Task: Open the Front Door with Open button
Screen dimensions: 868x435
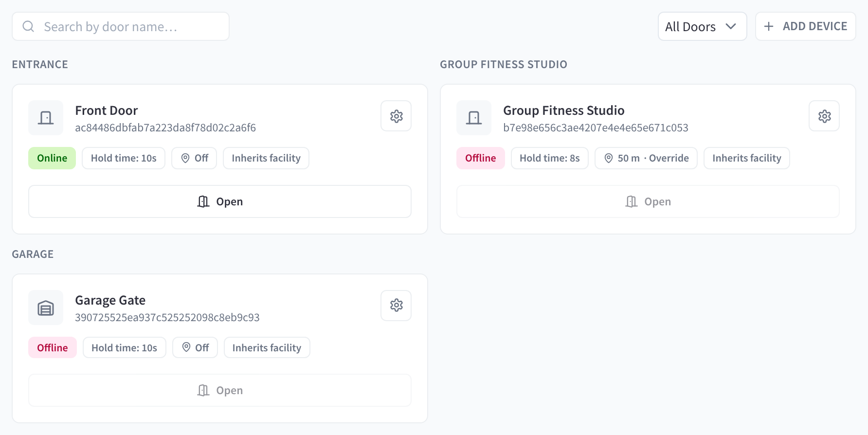Action: tap(220, 201)
